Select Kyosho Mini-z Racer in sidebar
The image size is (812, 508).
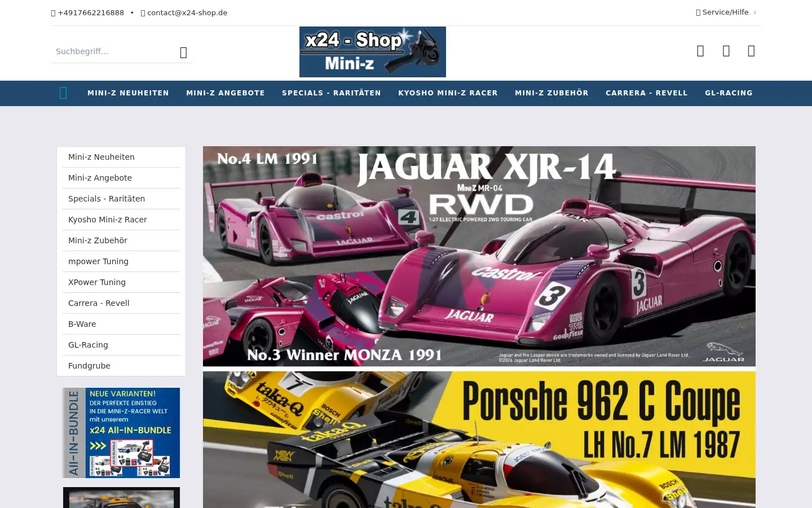coord(121,220)
